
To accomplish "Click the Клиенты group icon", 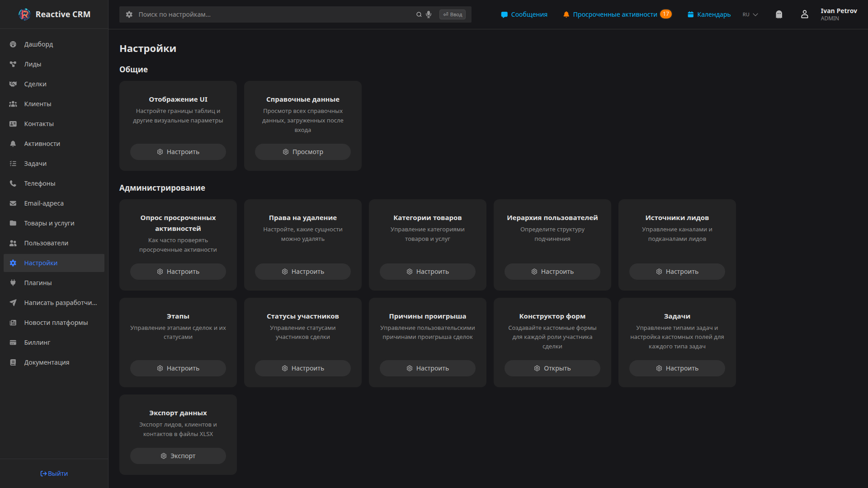I will tap(13, 104).
